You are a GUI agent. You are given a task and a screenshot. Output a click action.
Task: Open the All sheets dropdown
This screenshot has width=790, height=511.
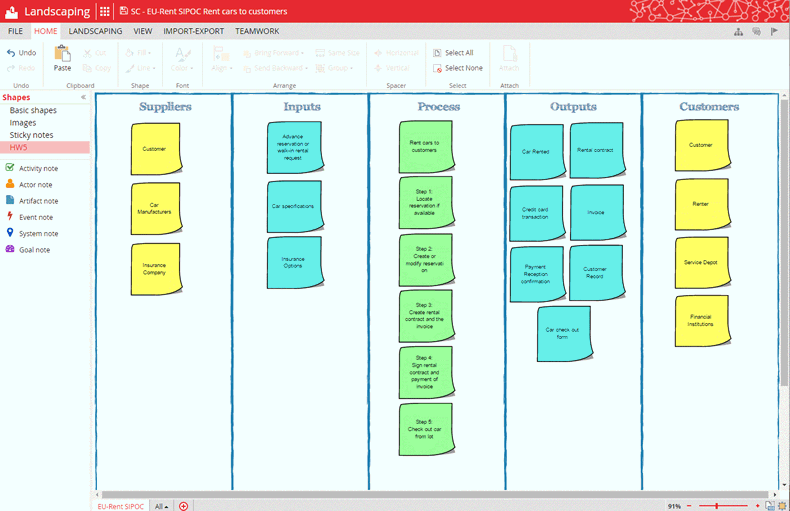tap(161, 506)
